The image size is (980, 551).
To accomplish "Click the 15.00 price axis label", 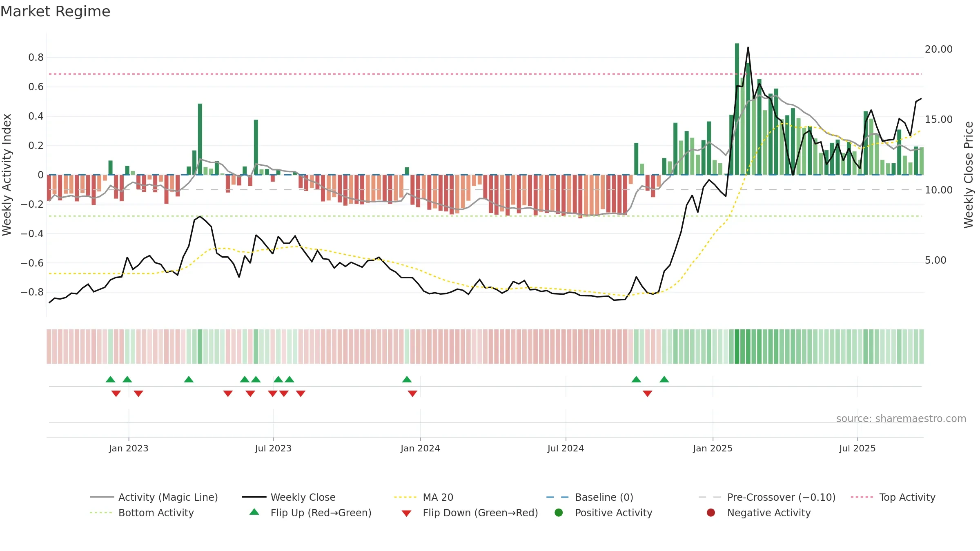I will 938,119.
